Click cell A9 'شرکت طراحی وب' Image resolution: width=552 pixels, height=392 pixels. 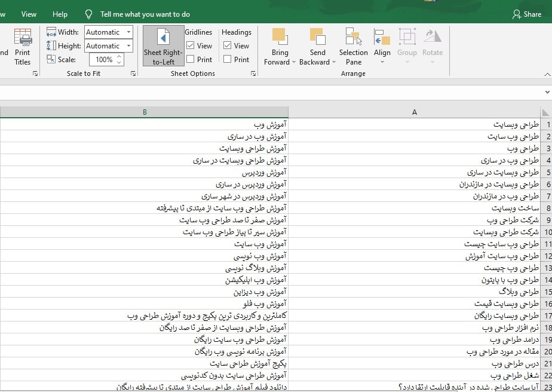[415, 220]
